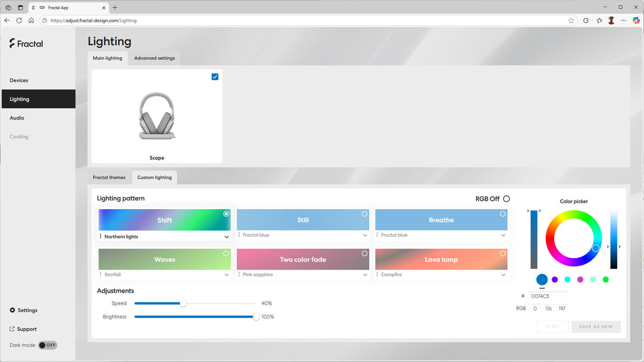The image size is (644, 362).
Task: Click the hex color input field
Action: [x=548, y=296]
